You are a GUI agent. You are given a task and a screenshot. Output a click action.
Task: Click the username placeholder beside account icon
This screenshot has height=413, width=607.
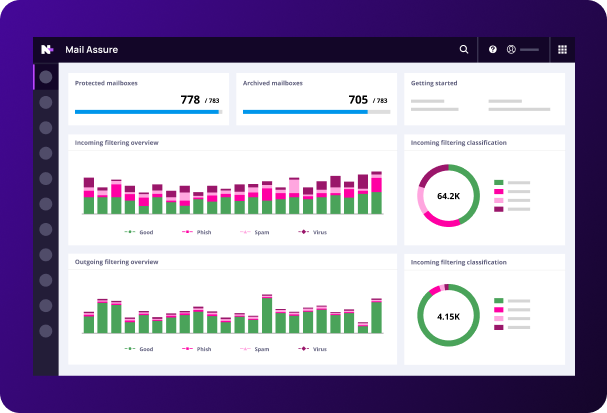pyautogui.click(x=529, y=50)
